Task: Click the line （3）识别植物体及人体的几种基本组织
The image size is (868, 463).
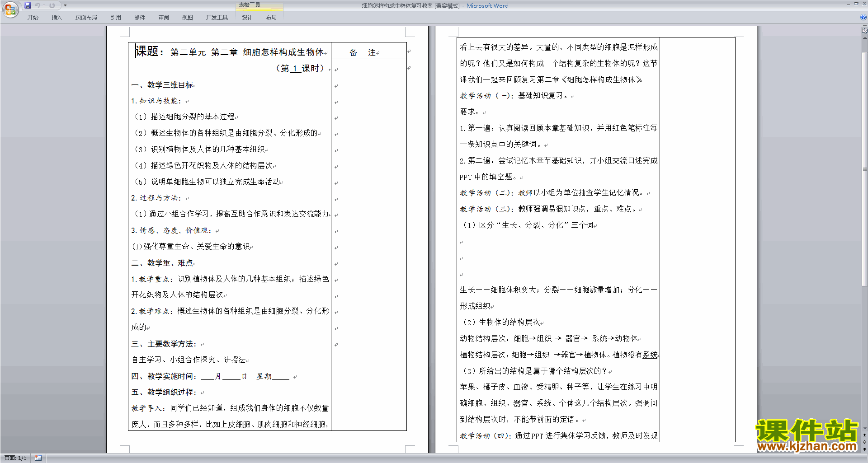Action: pos(199,150)
